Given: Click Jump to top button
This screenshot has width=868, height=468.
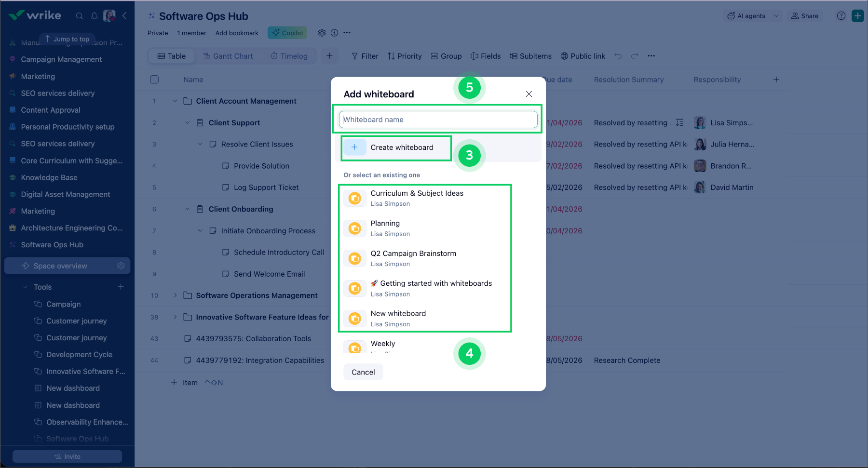Looking at the screenshot, I should 67,39.
